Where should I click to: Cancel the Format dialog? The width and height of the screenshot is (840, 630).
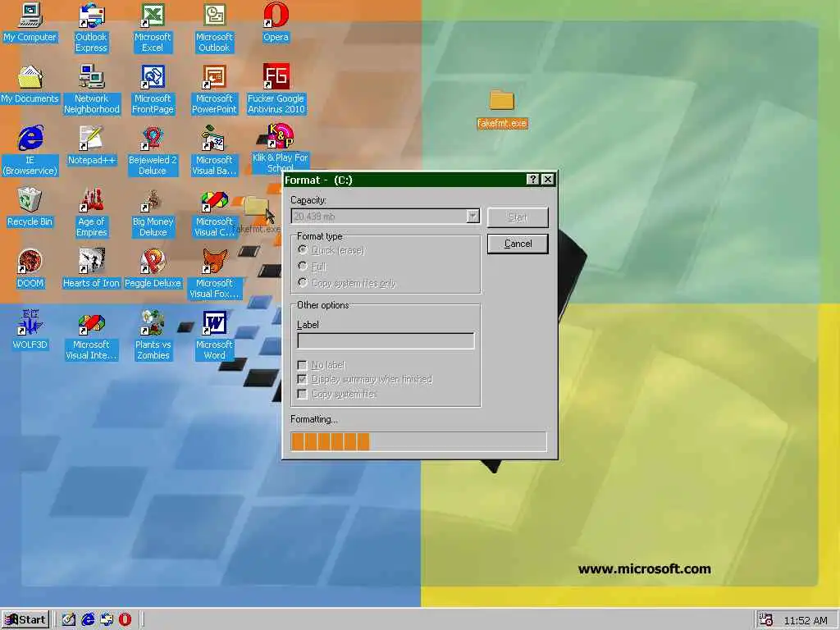(x=518, y=244)
